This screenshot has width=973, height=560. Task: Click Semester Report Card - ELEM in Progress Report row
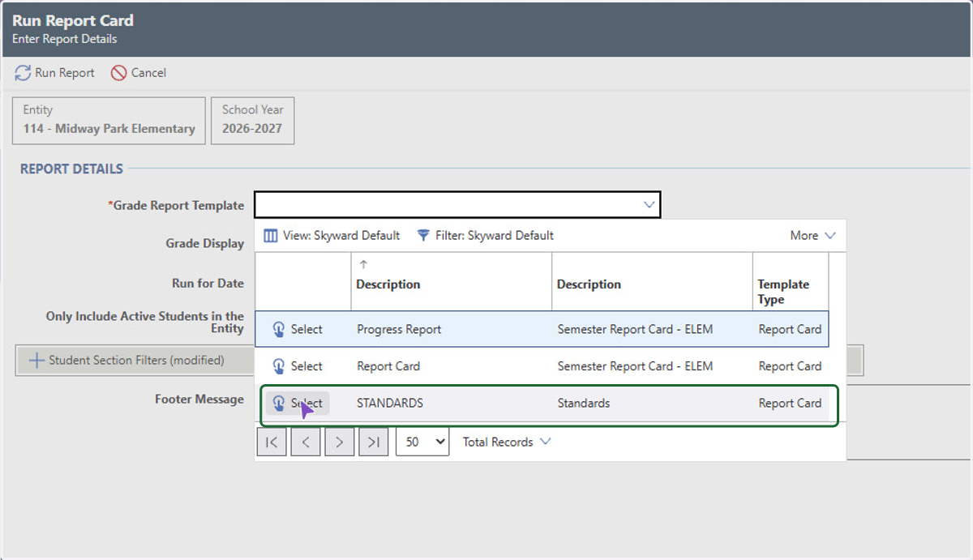[x=635, y=329]
